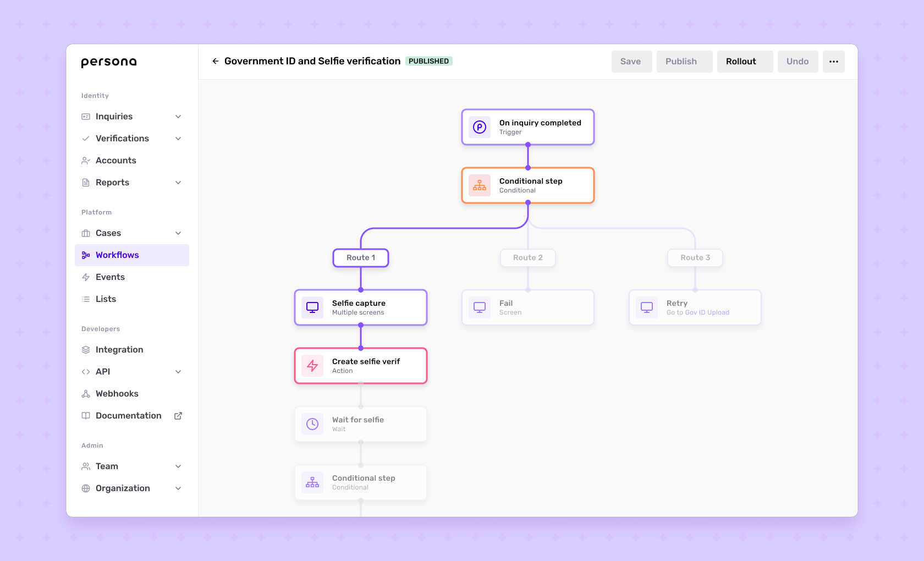Select the Workflows icon in the sidebar
Image resolution: width=924 pixels, height=561 pixels.
coord(86,255)
